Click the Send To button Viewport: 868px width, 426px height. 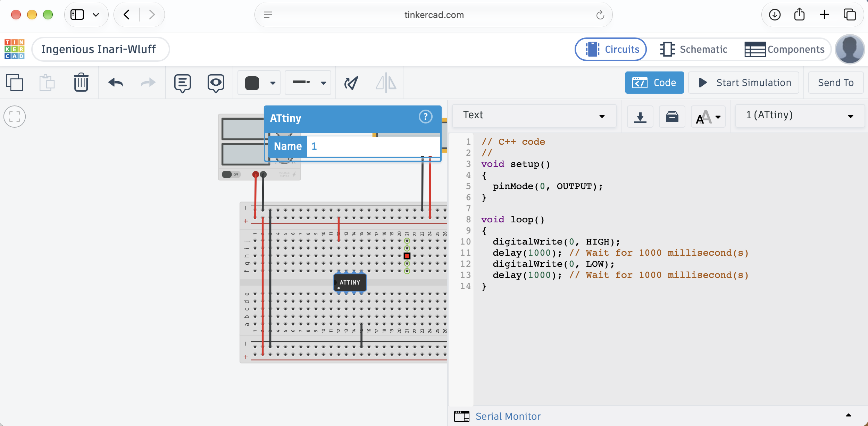tap(836, 83)
